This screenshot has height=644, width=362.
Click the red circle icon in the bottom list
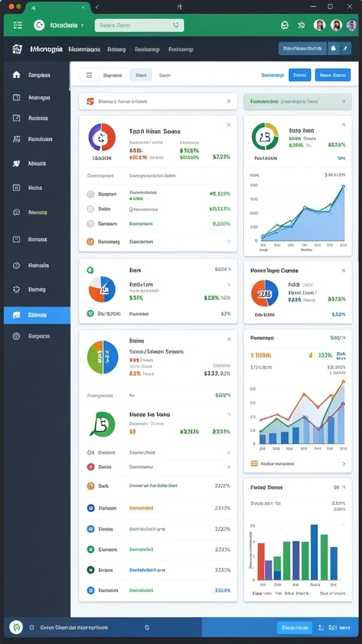(x=90, y=467)
